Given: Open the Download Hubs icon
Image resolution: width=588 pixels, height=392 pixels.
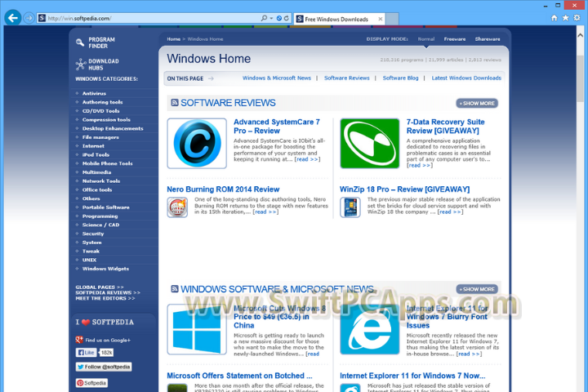Looking at the screenshot, I should coord(81,65).
